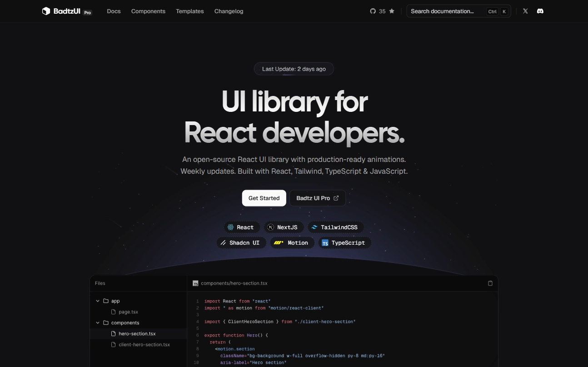The width and height of the screenshot is (588, 367).
Task: Open the Templates nav item
Action: [x=190, y=11]
